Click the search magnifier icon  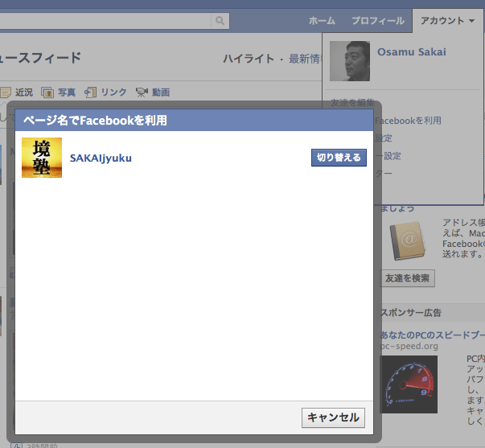coord(220,21)
